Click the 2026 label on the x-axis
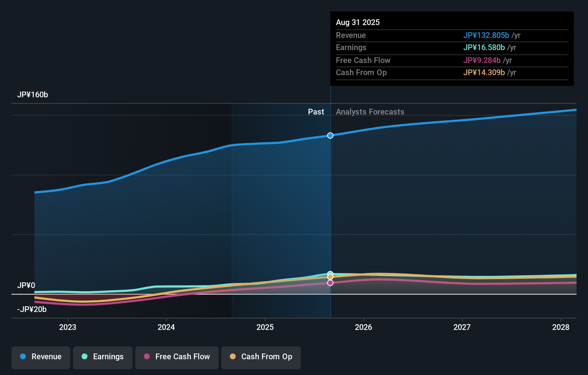 [363, 327]
